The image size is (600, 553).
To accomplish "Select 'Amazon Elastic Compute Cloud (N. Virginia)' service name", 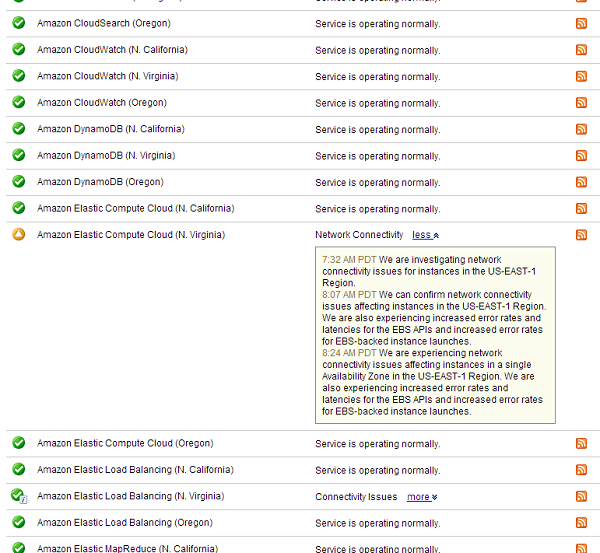I will [131, 235].
